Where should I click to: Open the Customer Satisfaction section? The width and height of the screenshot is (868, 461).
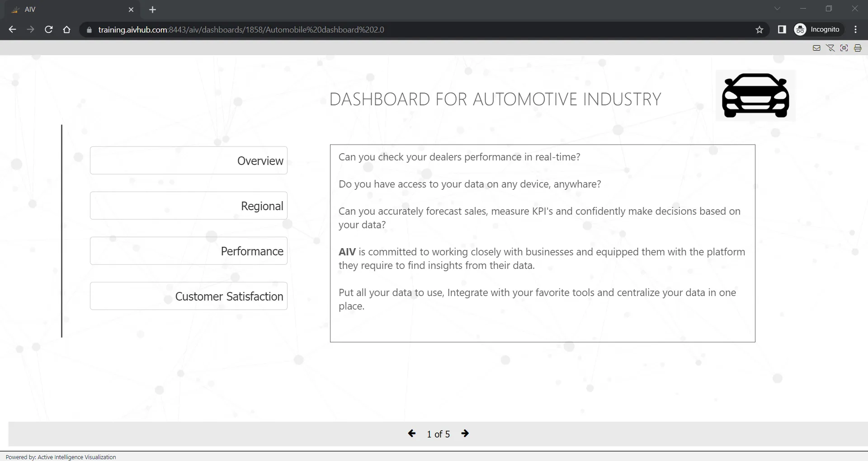point(189,296)
